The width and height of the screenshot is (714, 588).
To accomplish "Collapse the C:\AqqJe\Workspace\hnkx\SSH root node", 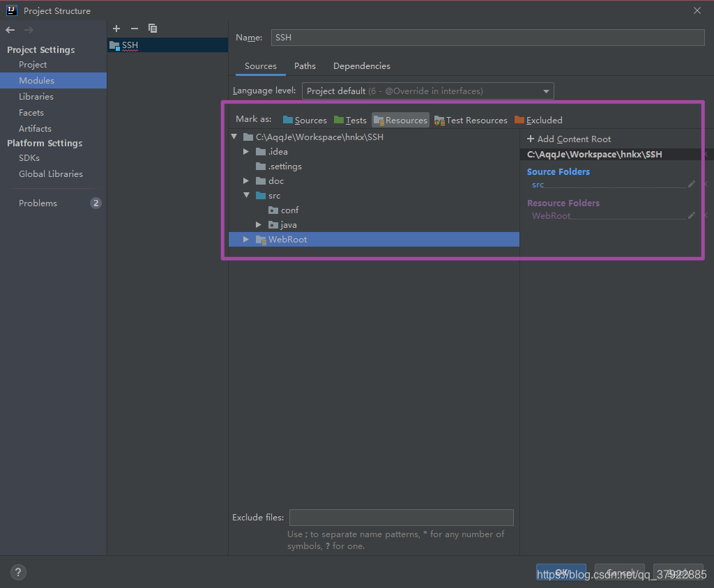I will [234, 137].
